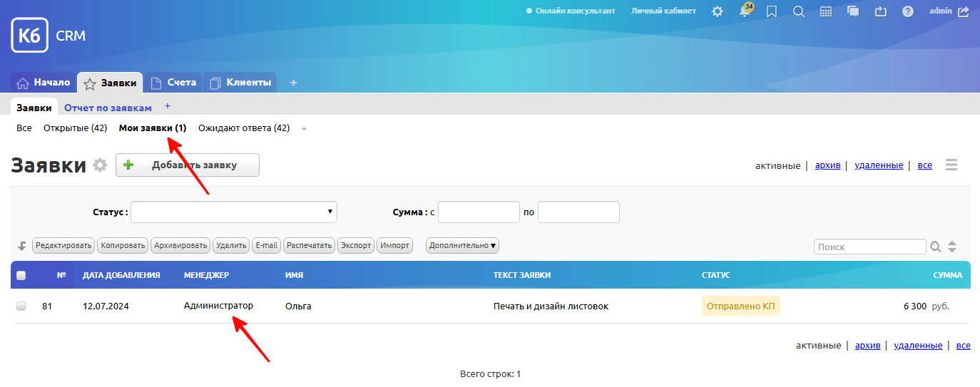The width and height of the screenshot is (980, 387).
Task: Open the Отчет по заявкам sub-tab
Action: point(108,108)
